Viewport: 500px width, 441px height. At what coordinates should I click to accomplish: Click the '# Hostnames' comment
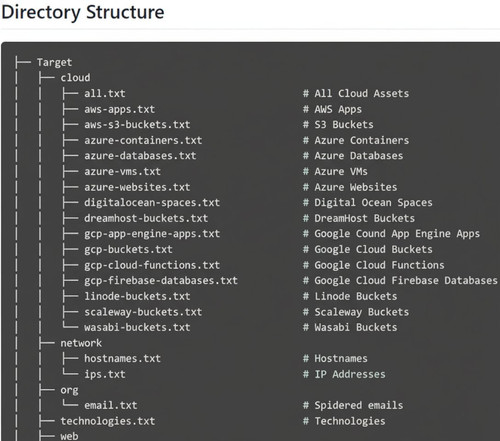[335, 358]
